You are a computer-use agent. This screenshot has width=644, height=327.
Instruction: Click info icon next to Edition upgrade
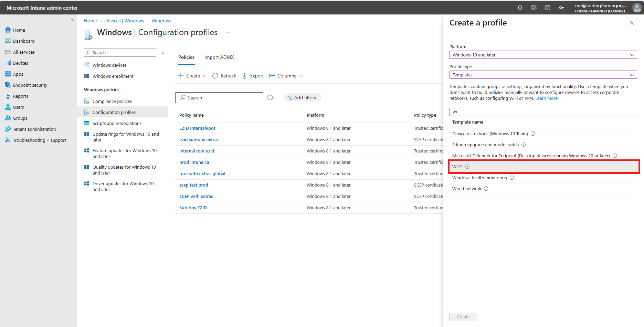[x=524, y=145]
